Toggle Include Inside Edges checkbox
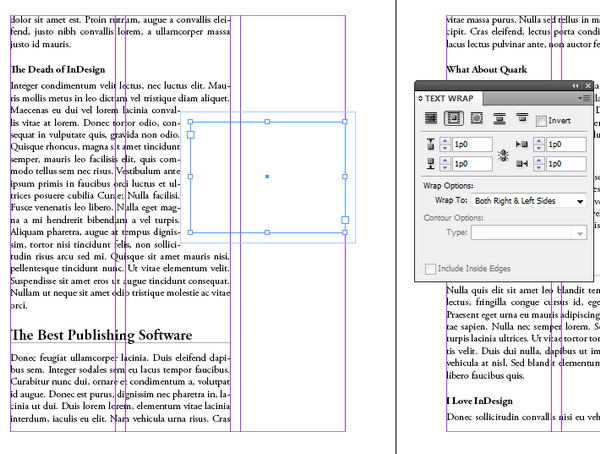Screen dimensions: 600x454 point(430,269)
